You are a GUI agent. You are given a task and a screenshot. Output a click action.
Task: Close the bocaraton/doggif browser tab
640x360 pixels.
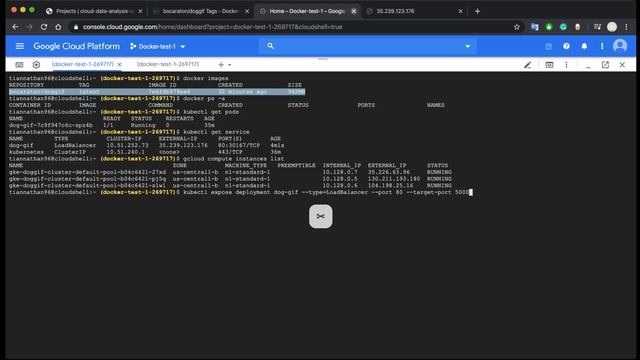pyautogui.click(x=247, y=11)
